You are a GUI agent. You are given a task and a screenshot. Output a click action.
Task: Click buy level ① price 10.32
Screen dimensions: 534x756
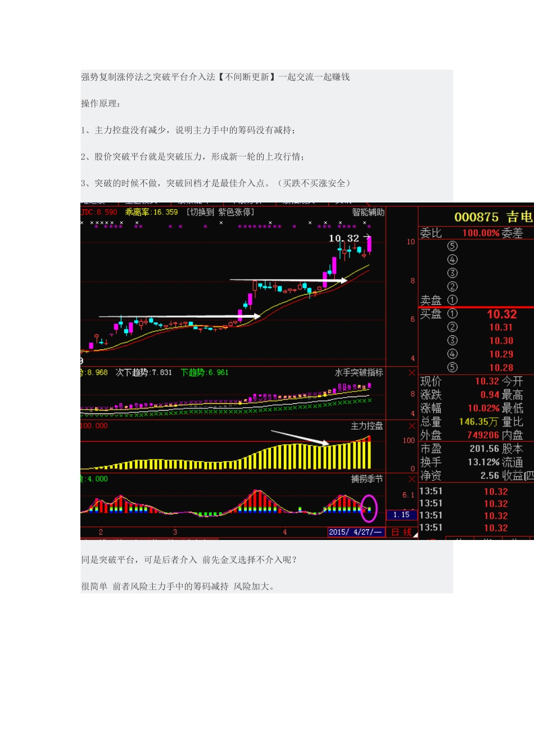pos(501,314)
